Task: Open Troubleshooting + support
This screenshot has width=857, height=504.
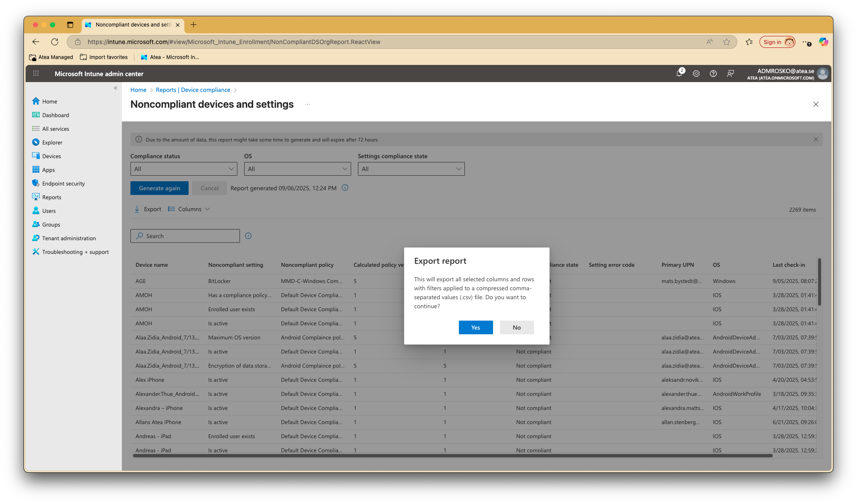Action: [x=75, y=252]
